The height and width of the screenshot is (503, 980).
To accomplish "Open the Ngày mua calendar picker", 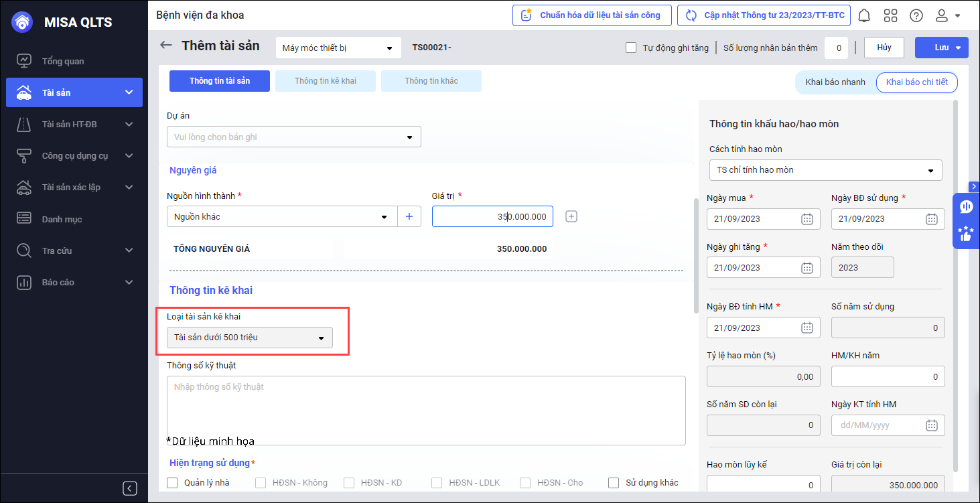I will pyautogui.click(x=807, y=219).
